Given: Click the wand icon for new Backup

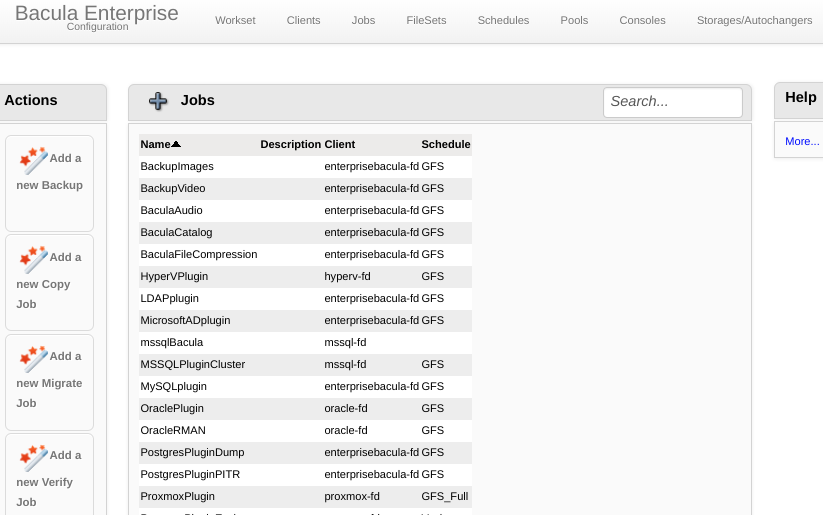Looking at the screenshot, I should (33, 160).
